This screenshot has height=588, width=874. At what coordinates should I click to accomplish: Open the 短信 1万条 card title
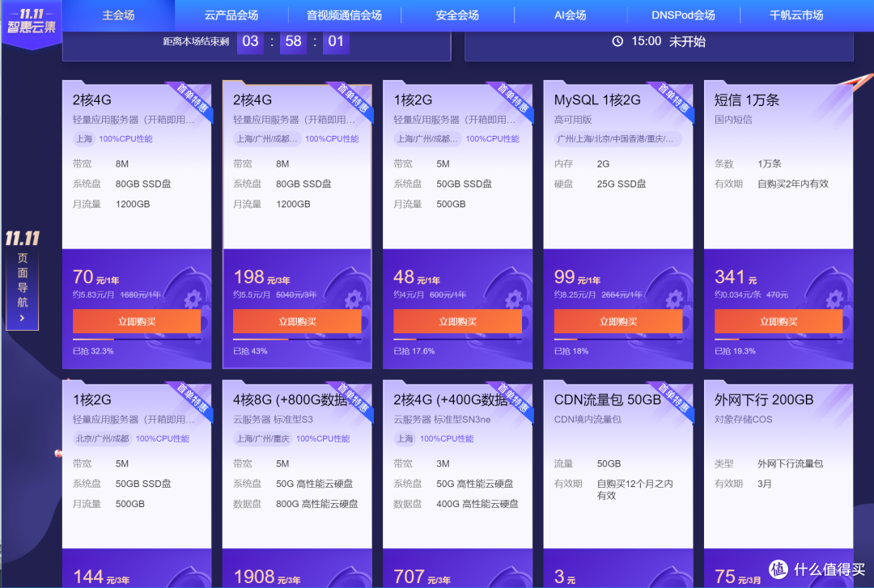747,99
